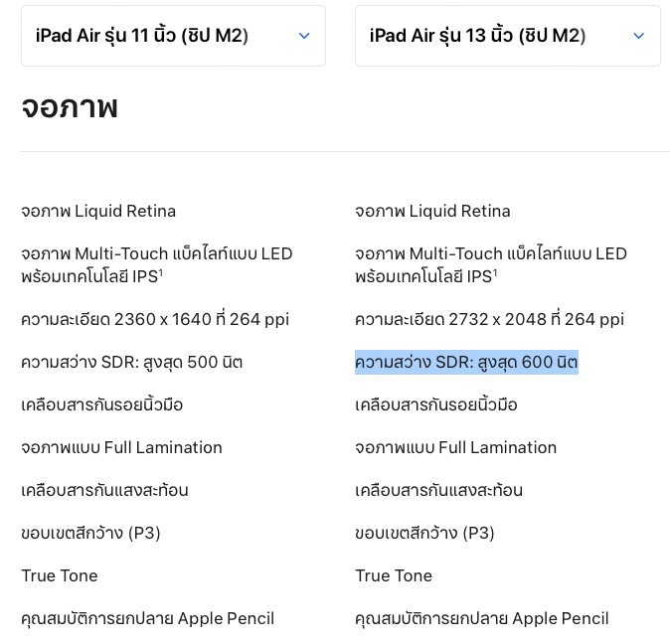Click the chevron arrow in the 11-inch selector
This screenshot has width=670, height=644.
pyautogui.click(x=304, y=36)
